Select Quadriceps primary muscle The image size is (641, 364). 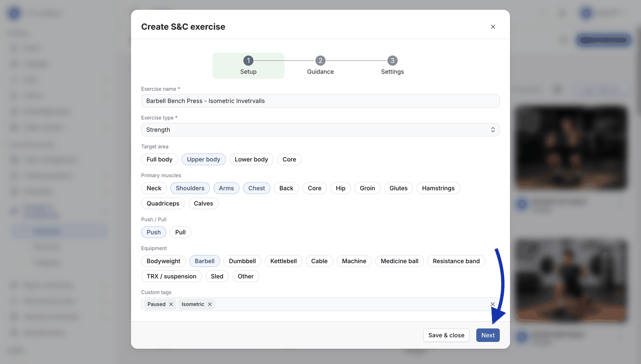163,203
